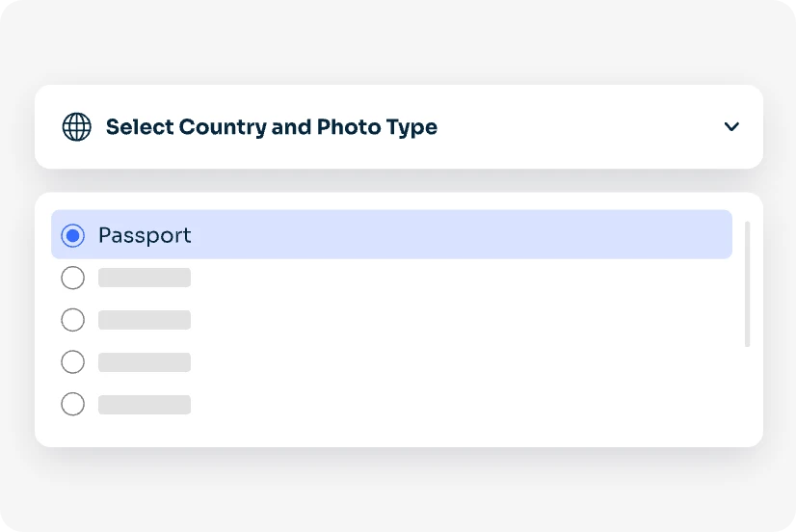Click the second gray placeholder label under Passport
The height and width of the screenshot is (532, 796).
[x=145, y=320]
